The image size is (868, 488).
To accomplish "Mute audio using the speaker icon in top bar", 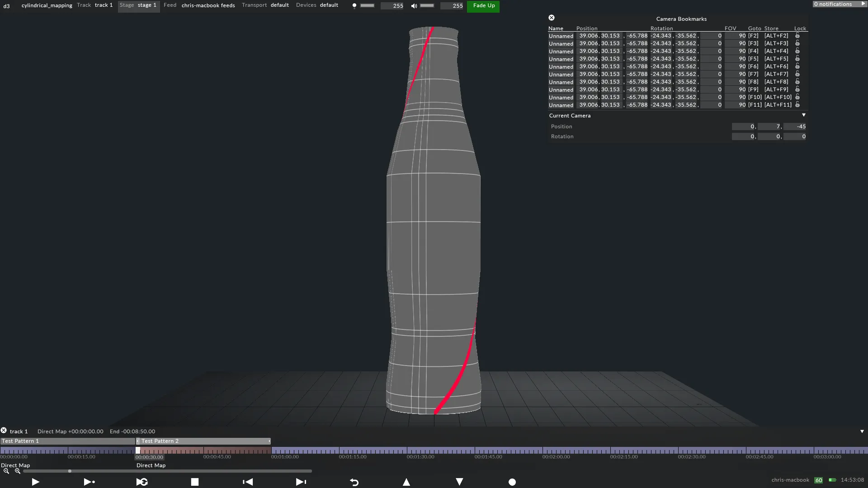I will pyautogui.click(x=414, y=6).
